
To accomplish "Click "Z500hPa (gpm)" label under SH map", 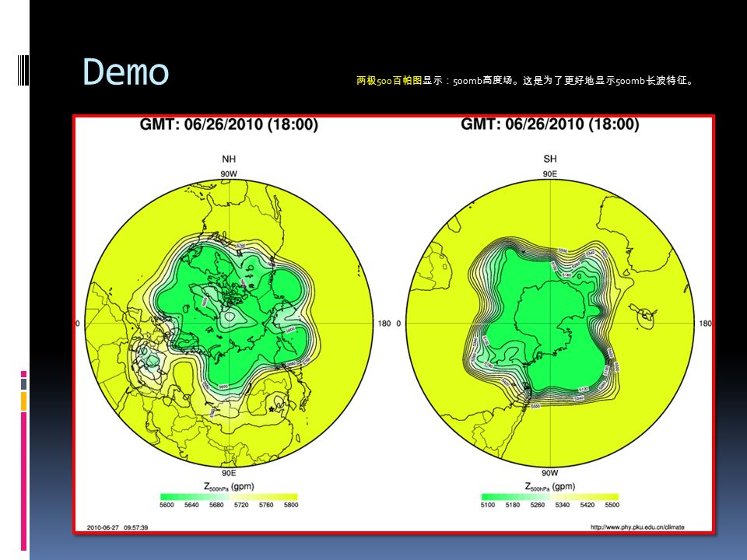I will 550,486.
